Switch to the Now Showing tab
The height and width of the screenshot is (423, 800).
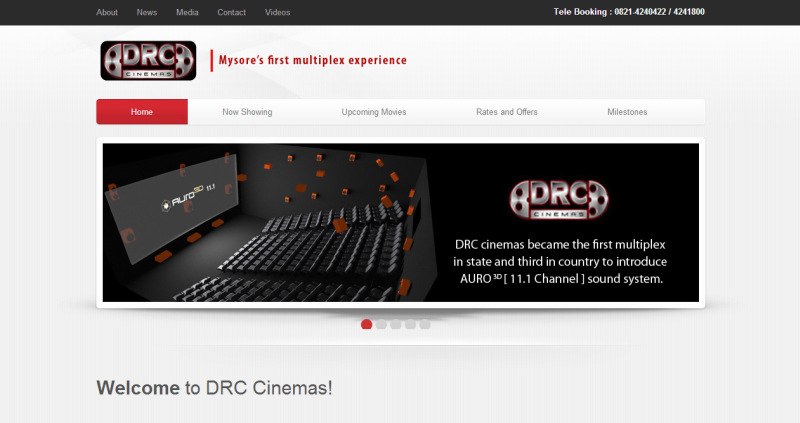coord(247,112)
